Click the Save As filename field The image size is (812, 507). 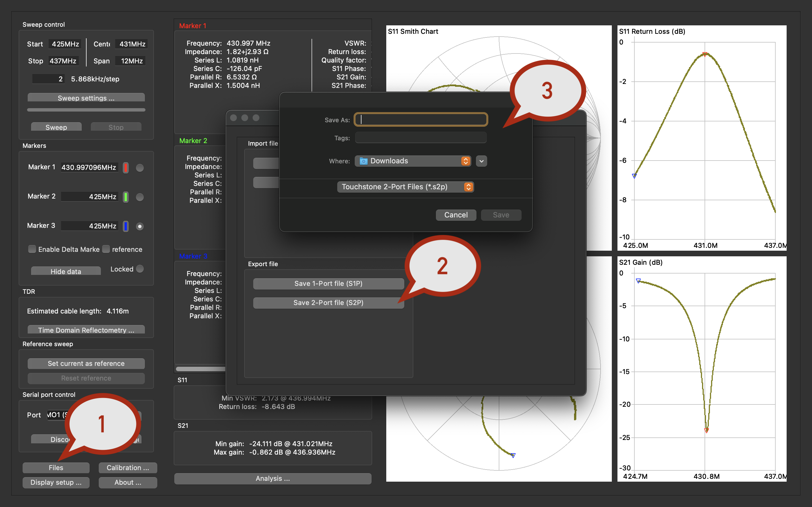pos(421,120)
